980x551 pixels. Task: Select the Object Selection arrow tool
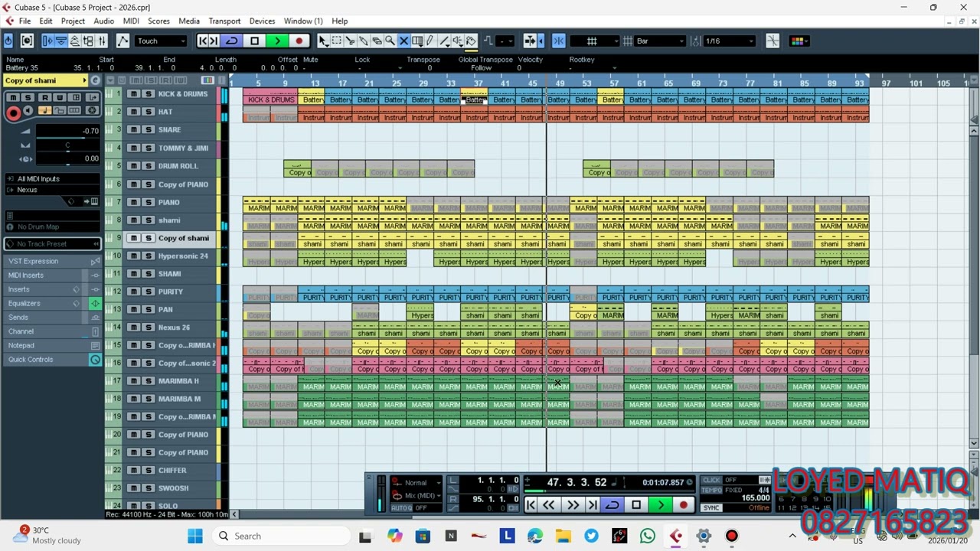(x=324, y=41)
